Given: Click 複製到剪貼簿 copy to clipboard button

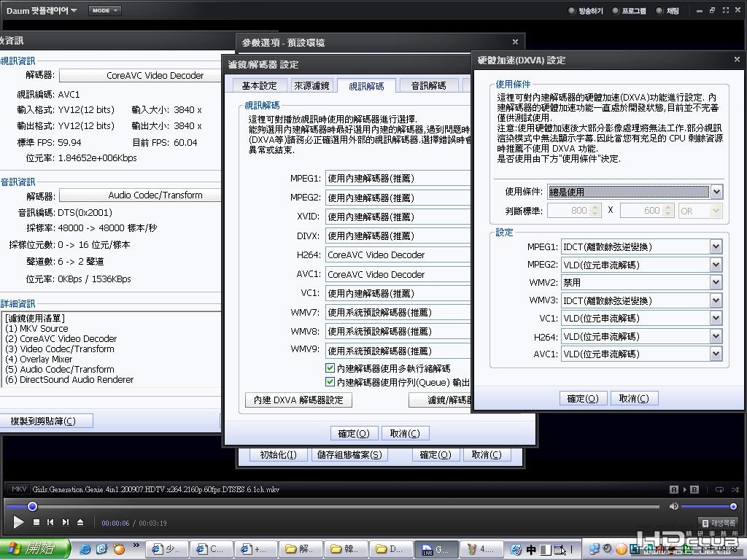Looking at the screenshot, I should click(x=47, y=421).
